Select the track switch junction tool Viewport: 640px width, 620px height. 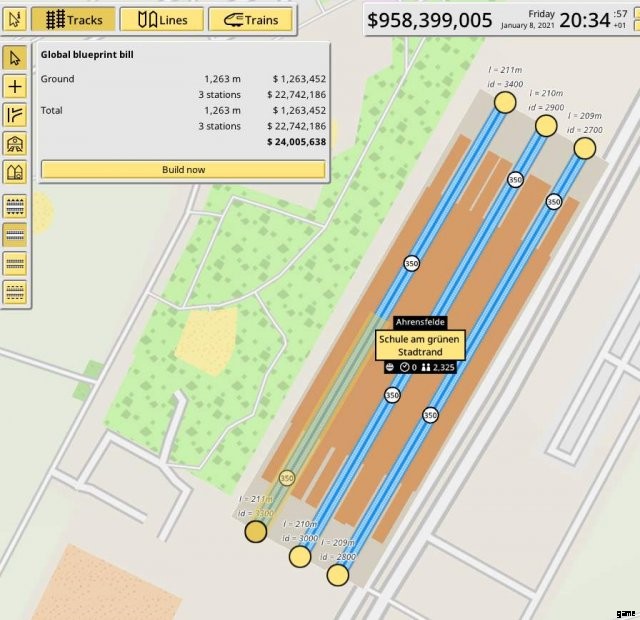tap(15, 116)
